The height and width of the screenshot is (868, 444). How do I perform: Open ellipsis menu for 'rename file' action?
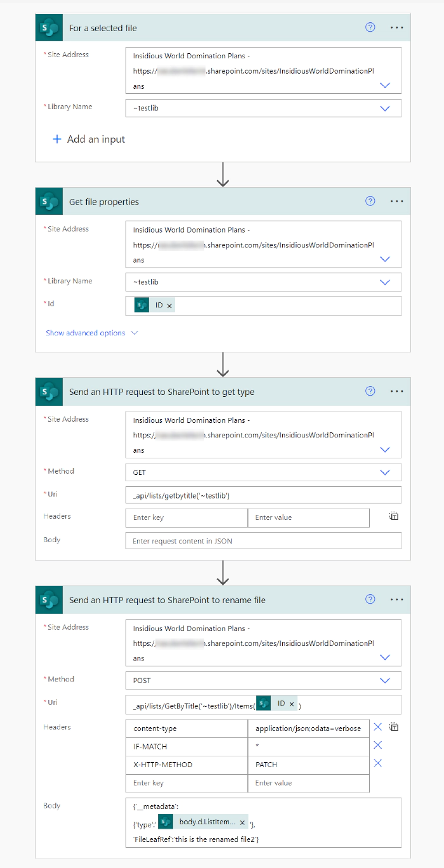click(x=397, y=599)
